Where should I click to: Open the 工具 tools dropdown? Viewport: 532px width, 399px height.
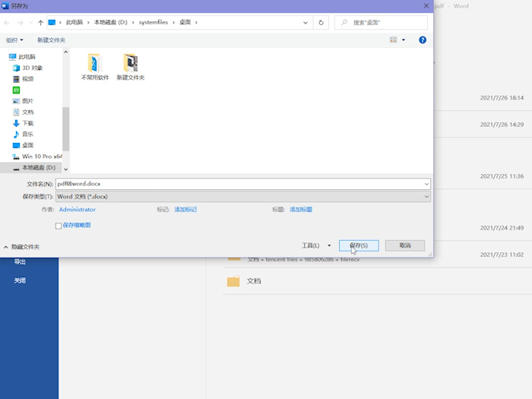(x=316, y=245)
